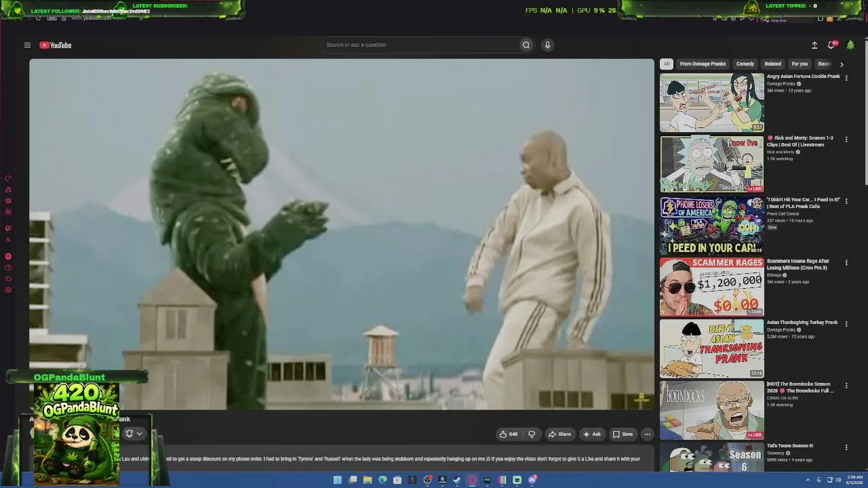
Task: Click the Ask button
Action: coord(592,434)
